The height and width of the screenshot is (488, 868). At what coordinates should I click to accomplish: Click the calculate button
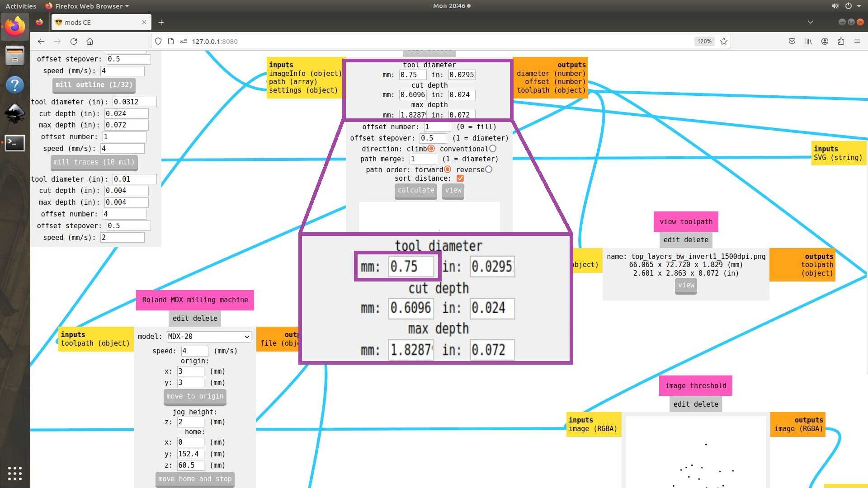click(x=415, y=190)
